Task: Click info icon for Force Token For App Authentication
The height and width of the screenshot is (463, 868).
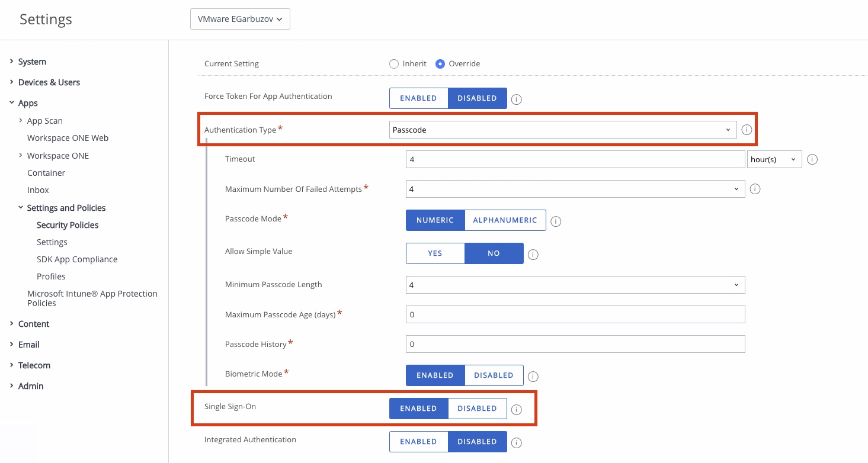Action: pos(517,99)
